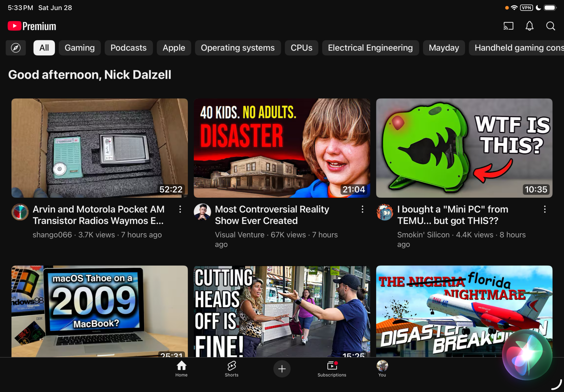Tap the 21:04 duration badge

[354, 189]
